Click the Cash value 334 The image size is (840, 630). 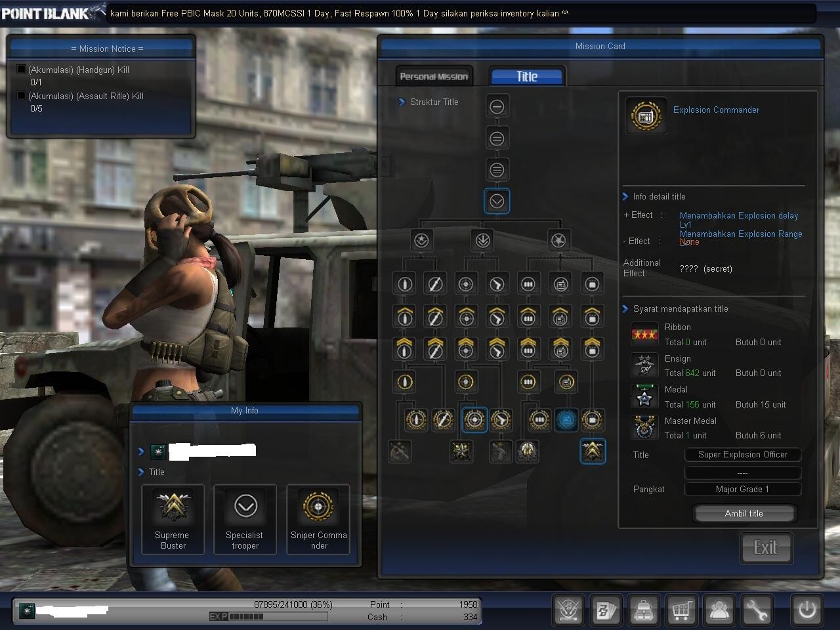[x=470, y=617]
